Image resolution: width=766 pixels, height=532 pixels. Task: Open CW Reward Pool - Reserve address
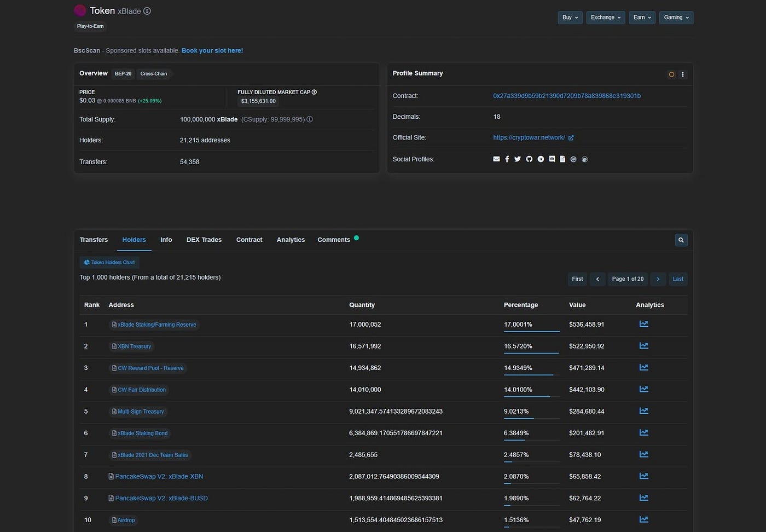click(x=150, y=368)
